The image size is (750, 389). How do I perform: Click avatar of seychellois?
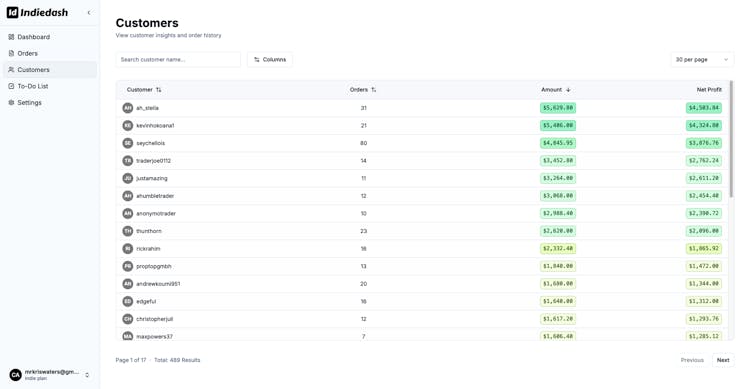click(x=128, y=143)
